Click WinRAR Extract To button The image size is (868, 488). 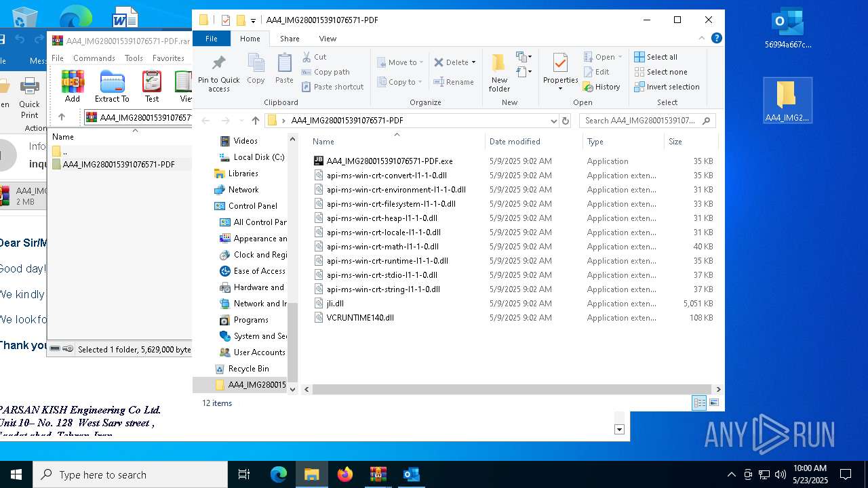112,87
